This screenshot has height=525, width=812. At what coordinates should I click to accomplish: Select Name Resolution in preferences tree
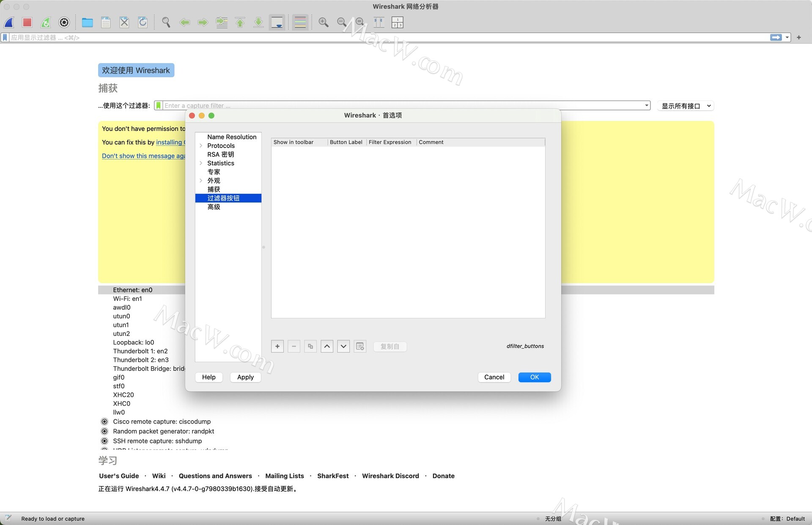tap(232, 137)
